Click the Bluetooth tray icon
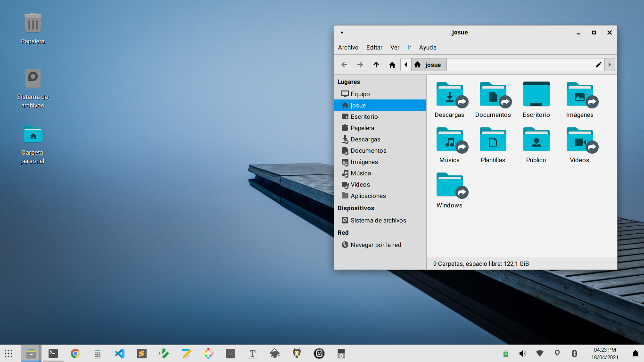The height and width of the screenshot is (362, 644). click(x=574, y=354)
